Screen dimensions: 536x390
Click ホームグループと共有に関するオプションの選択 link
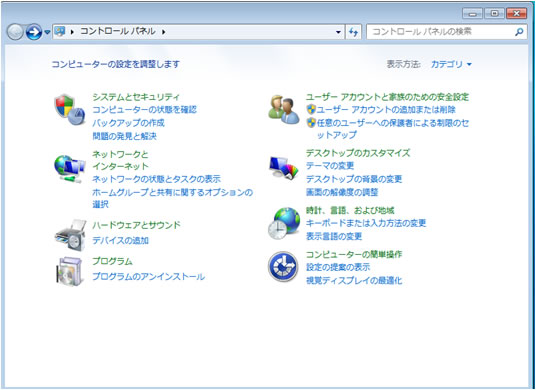pyautogui.click(x=173, y=198)
